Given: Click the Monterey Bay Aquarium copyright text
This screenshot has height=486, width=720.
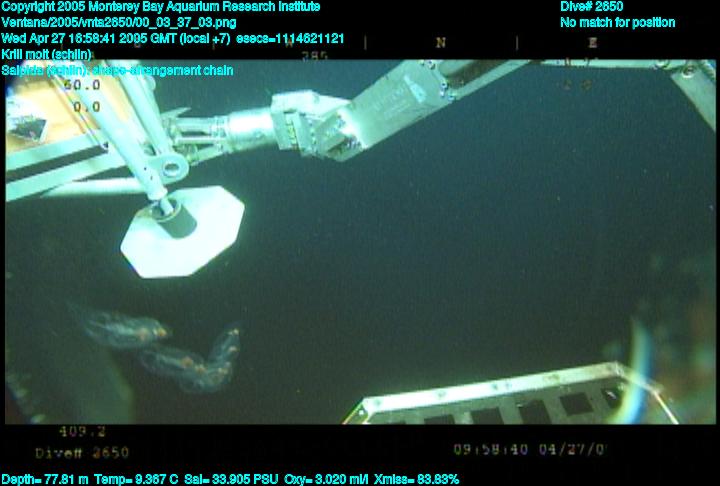Looking at the screenshot, I should tap(161, 7).
